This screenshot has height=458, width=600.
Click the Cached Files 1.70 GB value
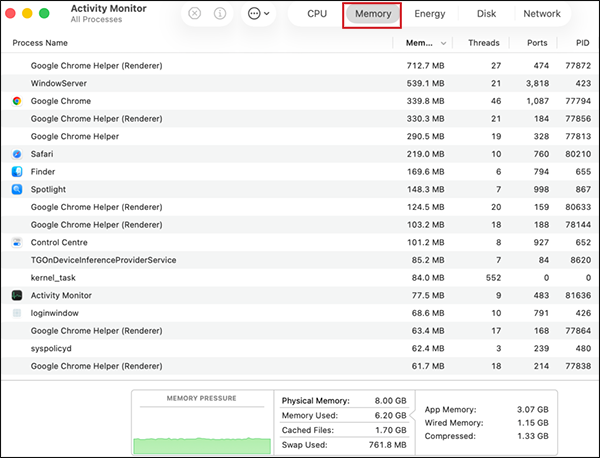coord(391,430)
